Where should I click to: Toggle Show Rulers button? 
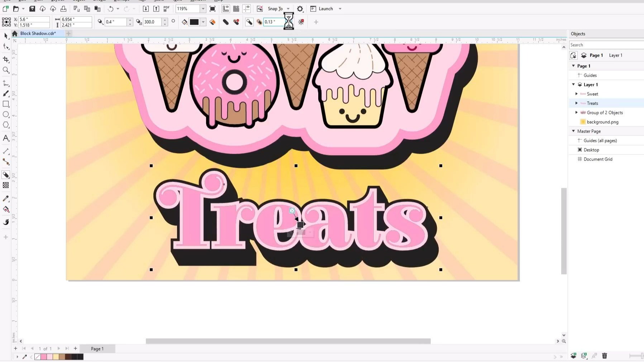click(x=226, y=9)
